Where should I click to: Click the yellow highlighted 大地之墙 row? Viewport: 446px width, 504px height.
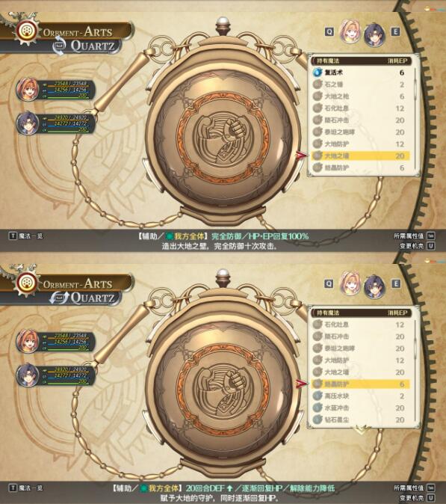click(360, 156)
